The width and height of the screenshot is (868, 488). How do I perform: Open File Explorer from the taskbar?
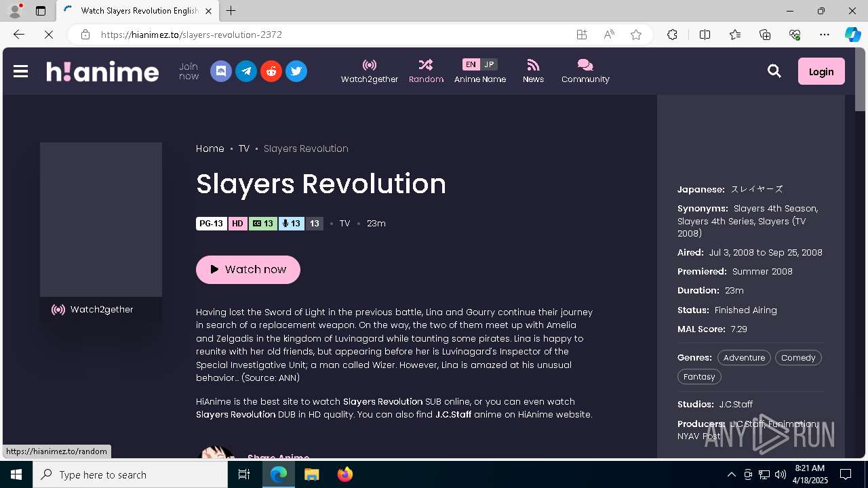[311, 474]
